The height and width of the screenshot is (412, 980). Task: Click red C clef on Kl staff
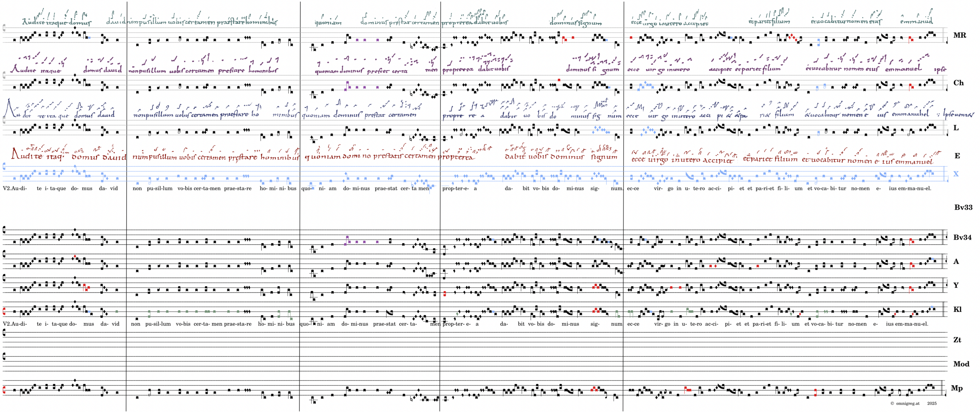pos(4,311)
